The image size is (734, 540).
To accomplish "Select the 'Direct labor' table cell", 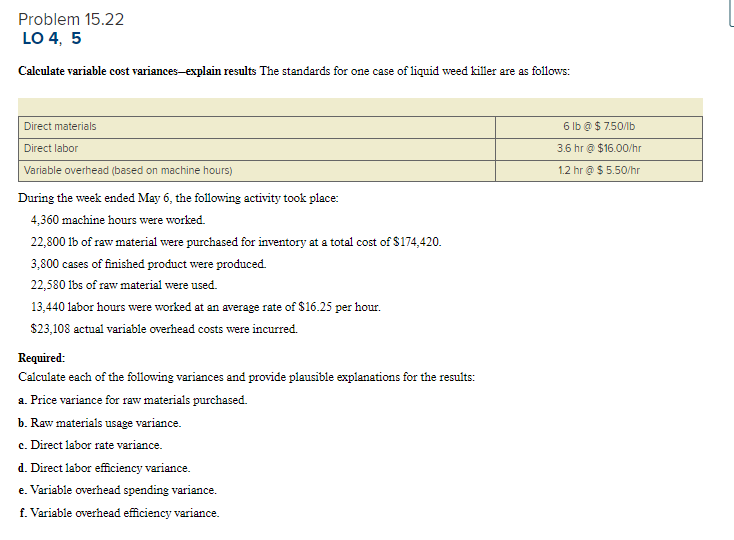I will 257,148.
